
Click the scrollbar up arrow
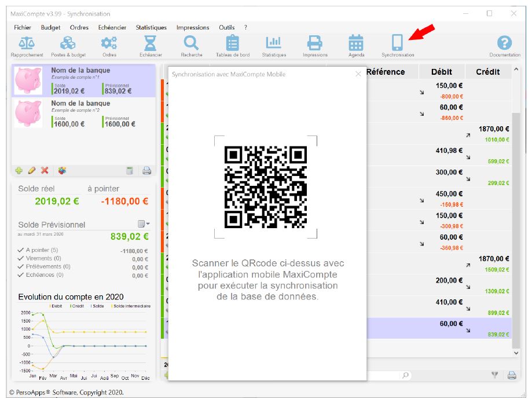point(516,69)
